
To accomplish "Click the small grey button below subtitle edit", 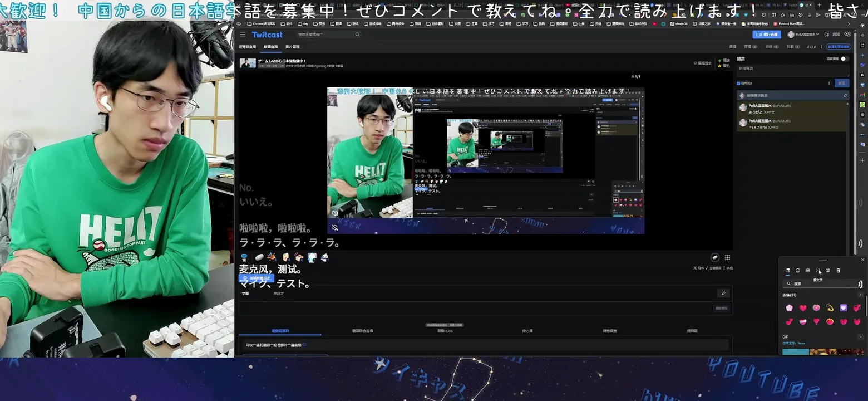I will (722, 308).
